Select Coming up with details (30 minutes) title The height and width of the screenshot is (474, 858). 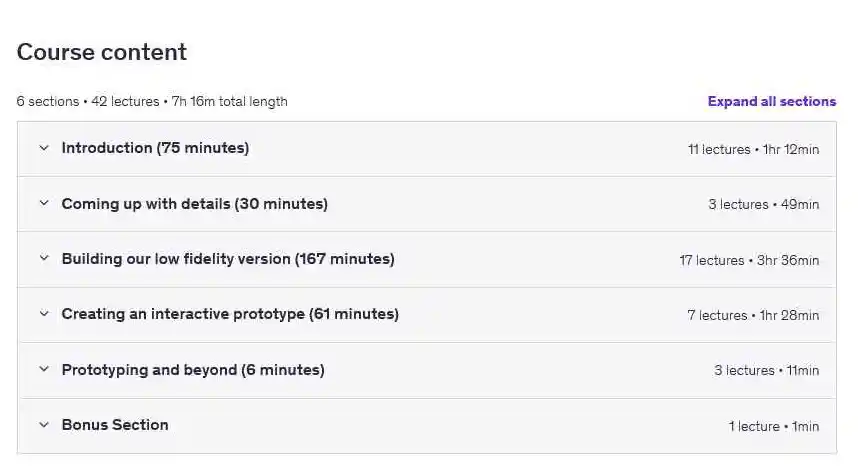194,204
